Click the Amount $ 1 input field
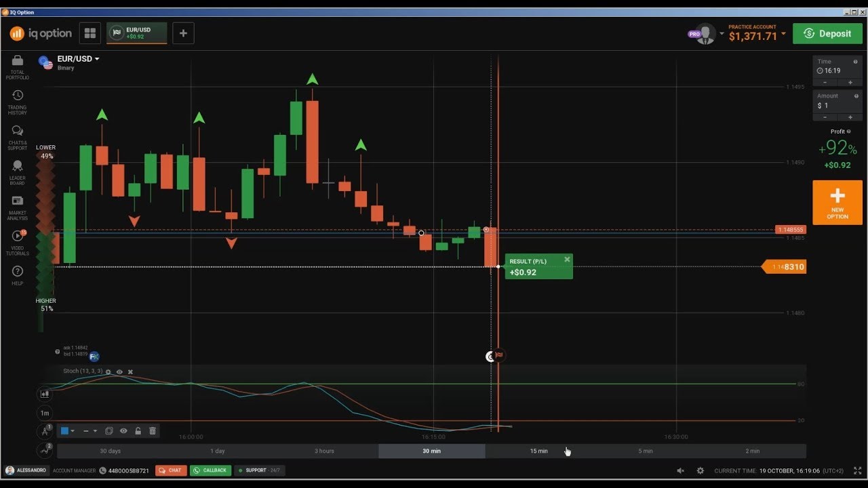The width and height of the screenshot is (868, 488). [837, 101]
